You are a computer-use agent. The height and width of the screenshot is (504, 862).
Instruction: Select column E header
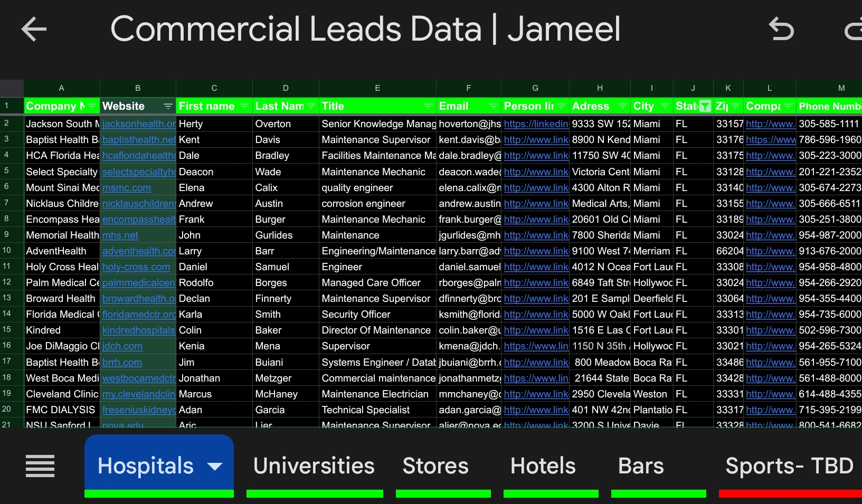coord(377,88)
